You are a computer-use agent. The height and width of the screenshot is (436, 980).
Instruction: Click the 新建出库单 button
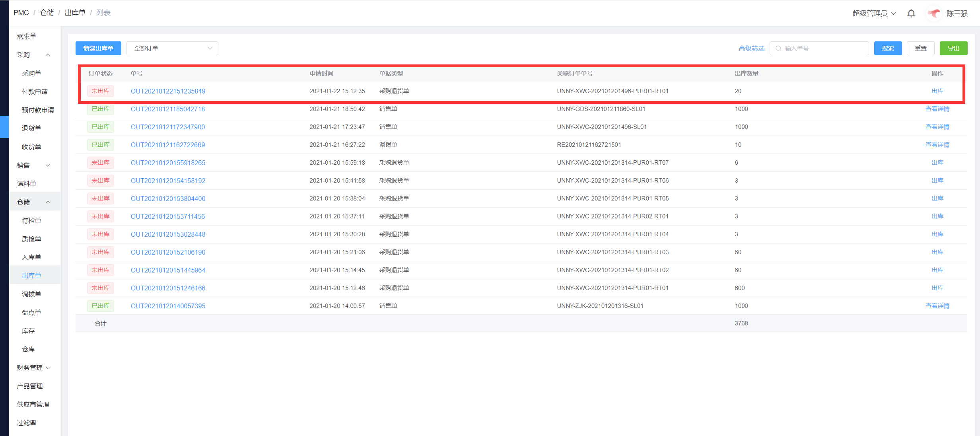click(98, 49)
